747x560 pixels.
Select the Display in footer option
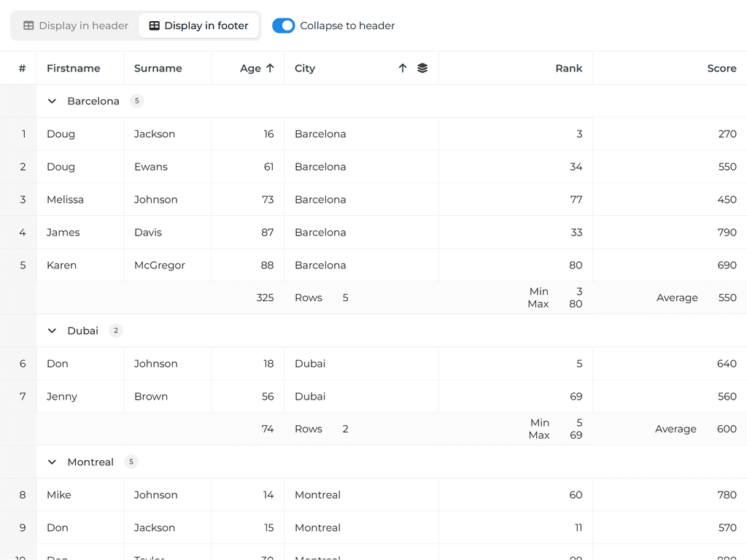[x=199, y=26]
